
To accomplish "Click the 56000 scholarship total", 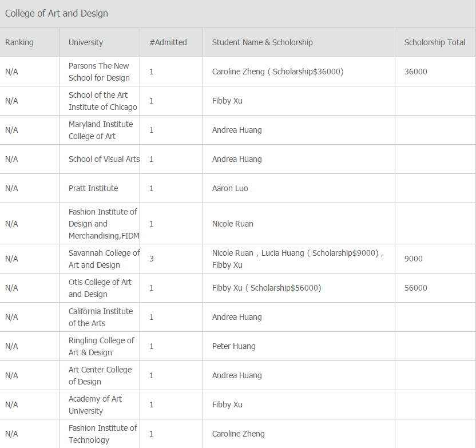I will 415,288.
